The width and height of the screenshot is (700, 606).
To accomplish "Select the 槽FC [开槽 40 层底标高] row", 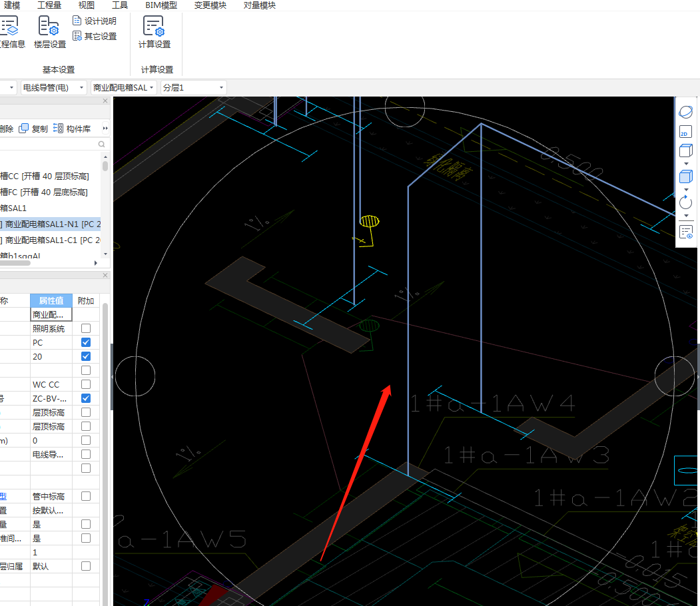I will tap(51, 192).
